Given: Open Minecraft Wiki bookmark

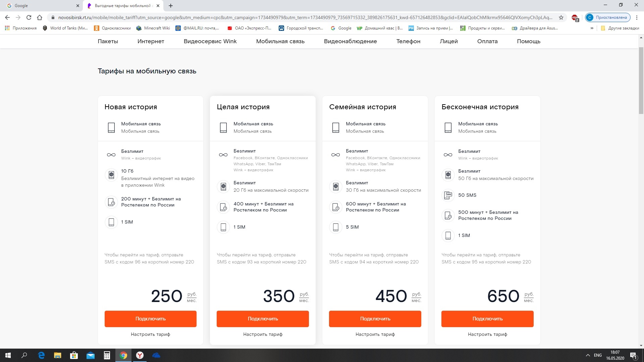Looking at the screenshot, I should (153, 28).
